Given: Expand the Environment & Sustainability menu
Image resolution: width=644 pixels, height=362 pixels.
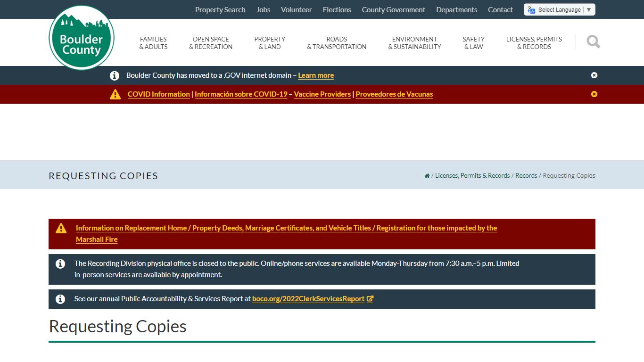Looking at the screenshot, I should pos(414,43).
